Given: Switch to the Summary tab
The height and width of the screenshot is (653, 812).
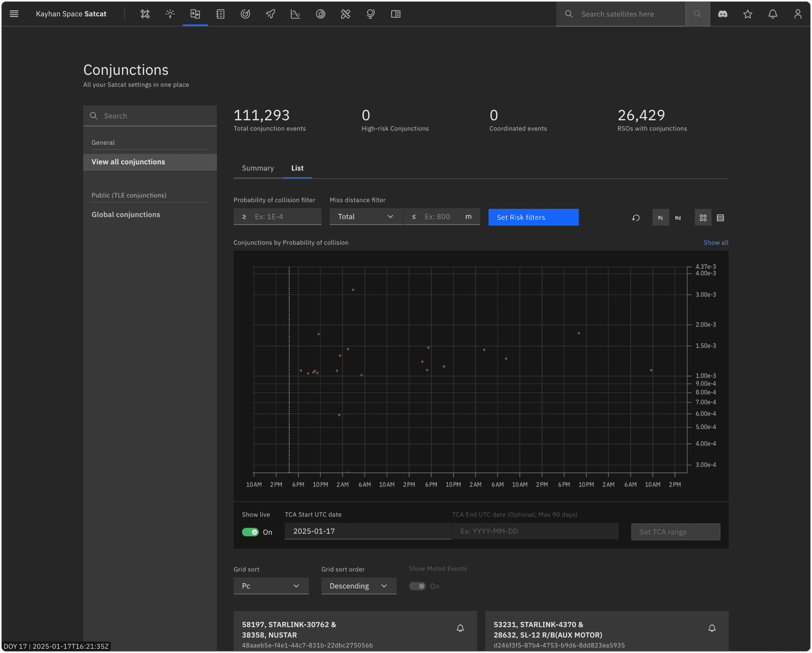Looking at the screenshot, I should [x=258, y=168].
